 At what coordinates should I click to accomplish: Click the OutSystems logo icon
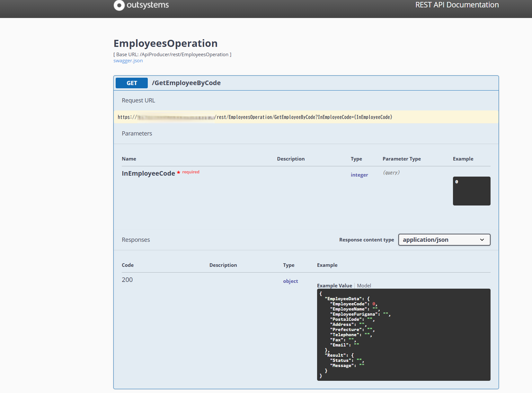coord(119,5)
